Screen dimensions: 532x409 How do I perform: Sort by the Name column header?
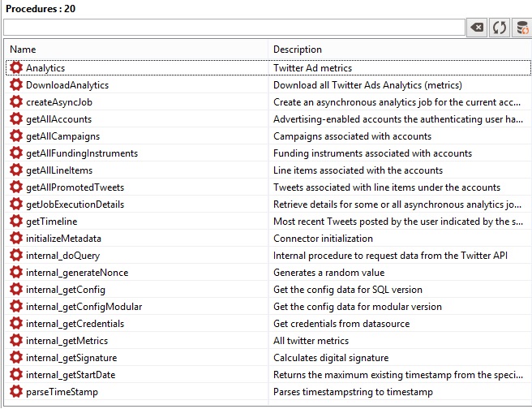click(136, 50)
